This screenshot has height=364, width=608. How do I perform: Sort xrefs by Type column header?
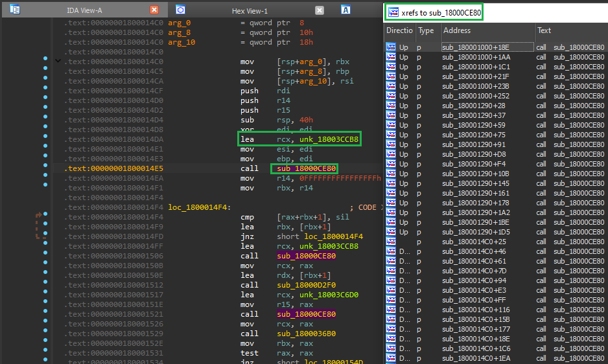point(426,30)
